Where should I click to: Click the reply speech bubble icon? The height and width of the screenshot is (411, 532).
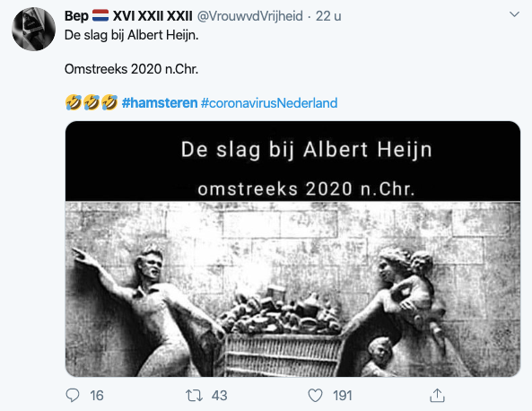click(73, 396)
